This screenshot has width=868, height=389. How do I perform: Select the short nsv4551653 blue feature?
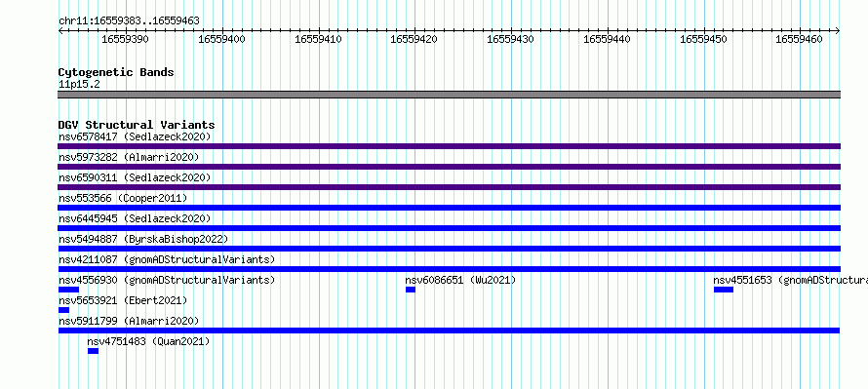click(x=724, y=290)
